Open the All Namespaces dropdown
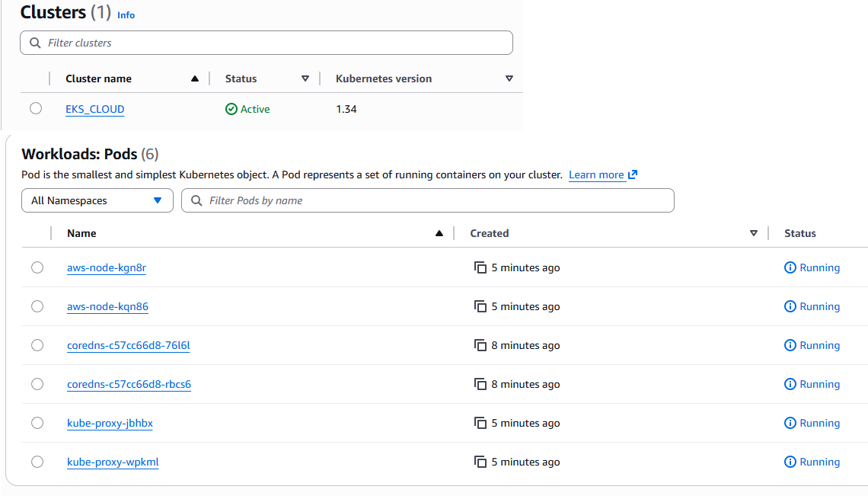The height and width of the screenshot is (496, 868). pyautogui.click(x=97, y=200)
